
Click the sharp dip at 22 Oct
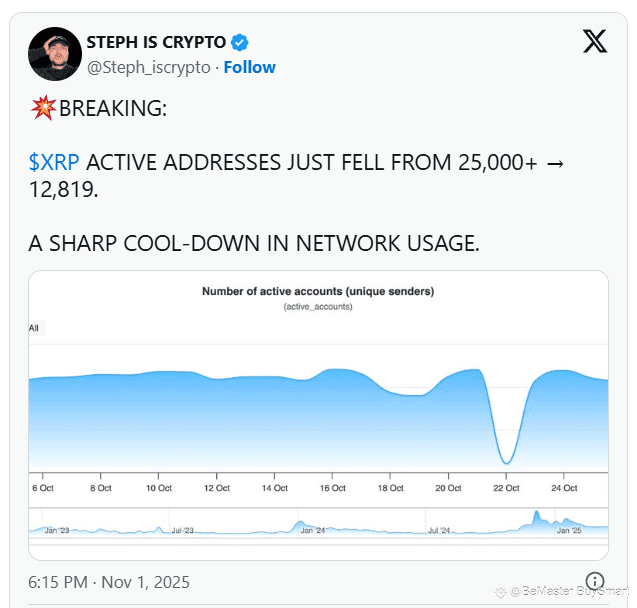(x=507, y=458)
